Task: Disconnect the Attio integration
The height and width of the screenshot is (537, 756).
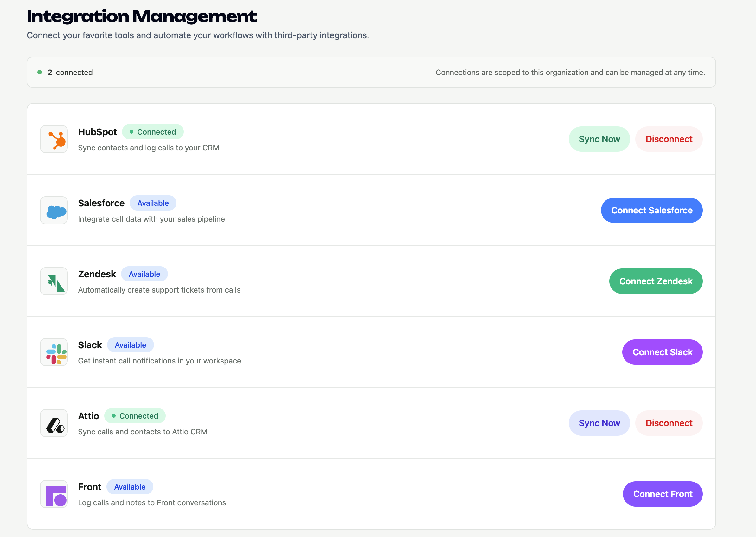Action: (x=669, y=423)
